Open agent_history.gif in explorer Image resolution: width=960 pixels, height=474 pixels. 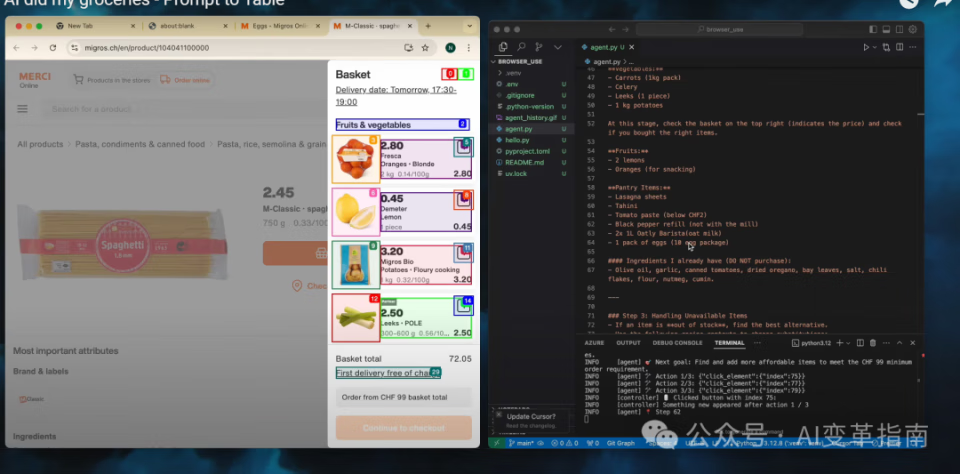tap(530, 118)
